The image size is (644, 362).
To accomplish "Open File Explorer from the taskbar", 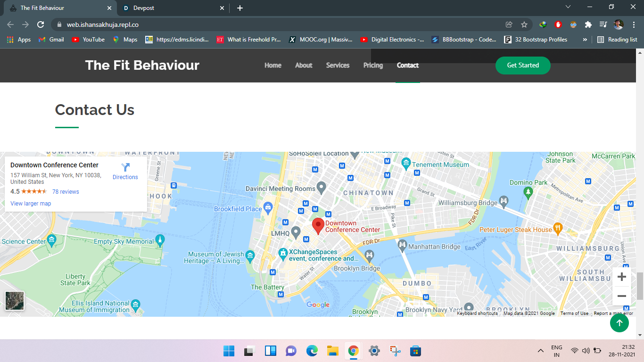I will (x=333, y=351).
